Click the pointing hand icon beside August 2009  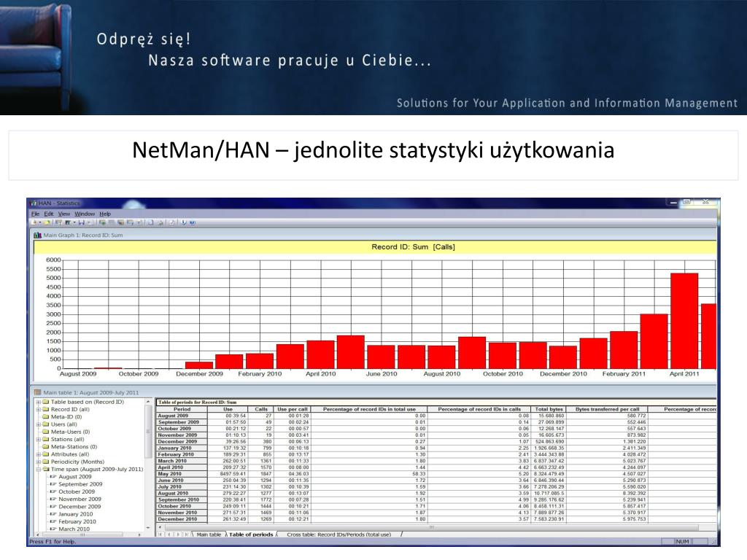(x=53, y=477)
